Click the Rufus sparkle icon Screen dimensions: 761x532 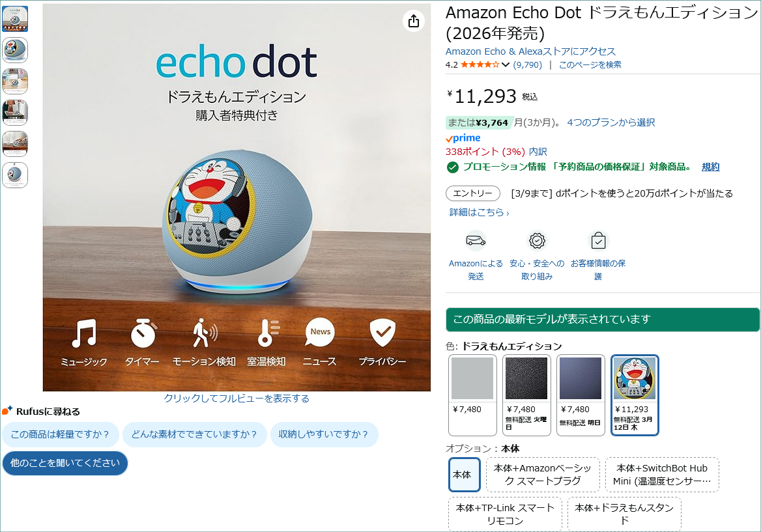click(7, 411)
